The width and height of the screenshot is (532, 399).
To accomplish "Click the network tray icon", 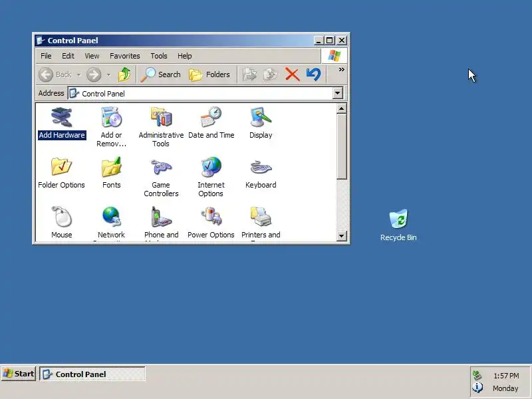I will [x=477, y=375].
